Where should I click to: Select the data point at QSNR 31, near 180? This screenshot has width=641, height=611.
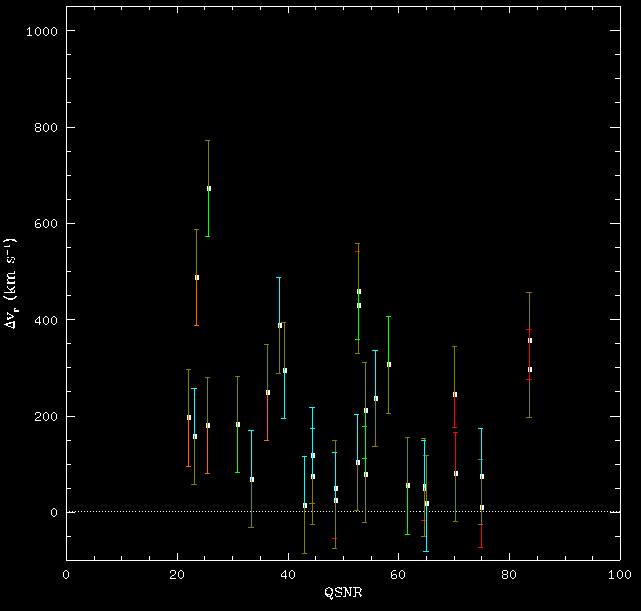(238, 425)
